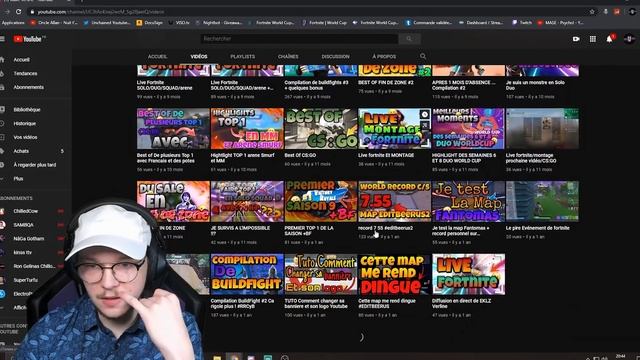Open the Je suis un monstre en Solo title
Screen dimensions: 640x360
[534, 85]
